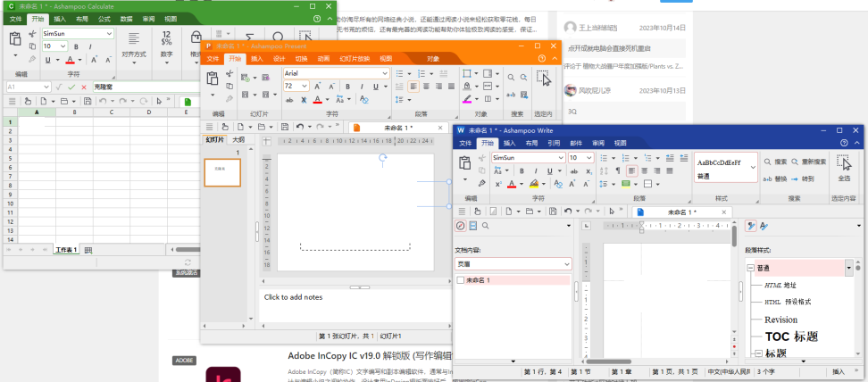Switch to the 大纲 tab in Present panel

238,139
